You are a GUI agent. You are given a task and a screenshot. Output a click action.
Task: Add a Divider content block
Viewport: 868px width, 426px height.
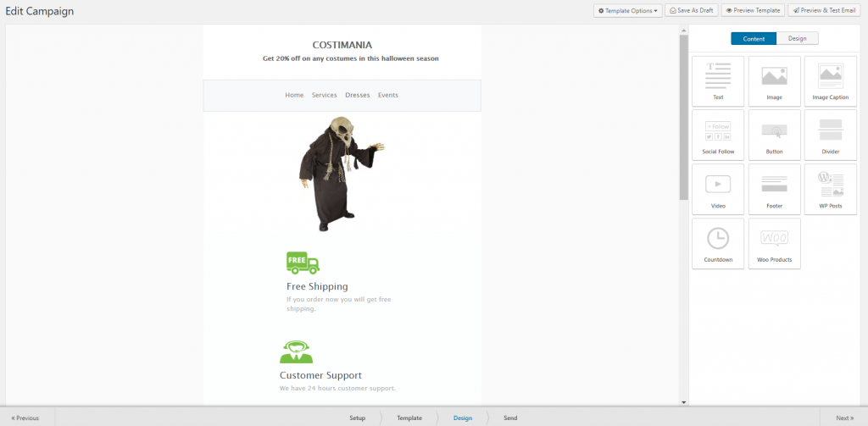(x=831, y=135)
